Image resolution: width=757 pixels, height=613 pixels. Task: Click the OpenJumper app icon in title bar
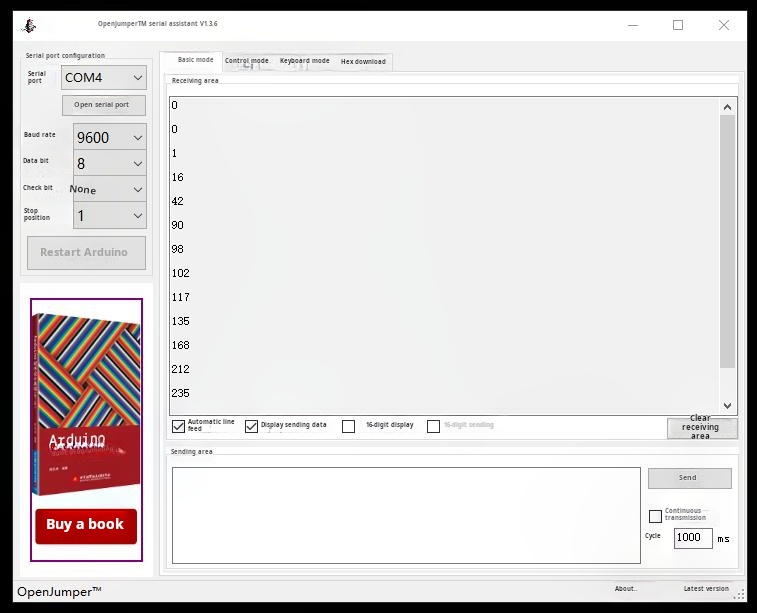tap(30, 25)
